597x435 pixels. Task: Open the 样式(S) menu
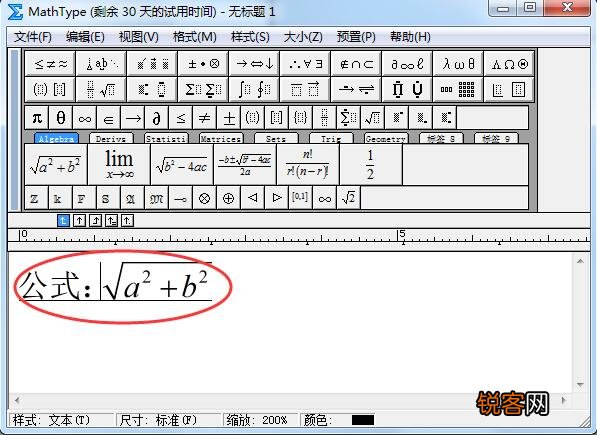pos(250,37)
